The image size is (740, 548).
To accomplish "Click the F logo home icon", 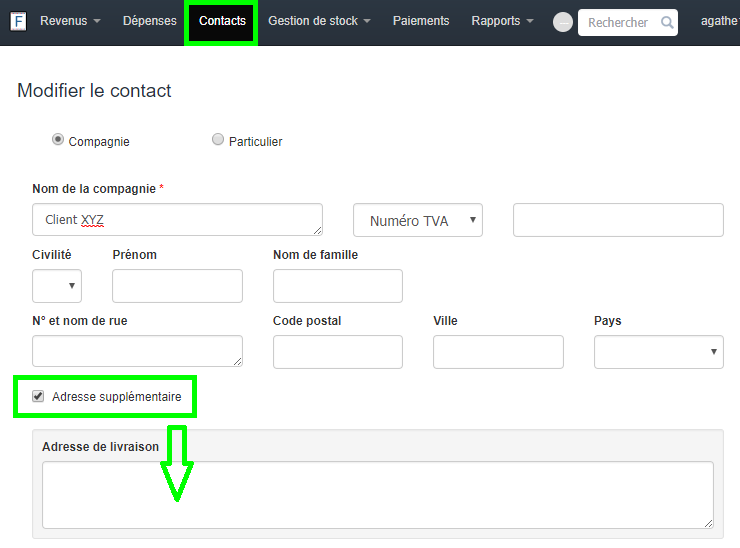I will tap(18, 21).
